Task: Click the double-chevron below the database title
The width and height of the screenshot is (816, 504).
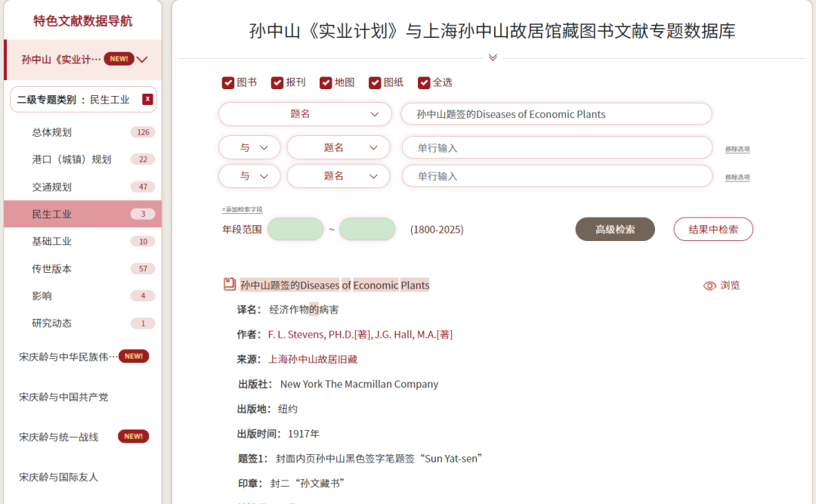Action: tap(493, 57)
